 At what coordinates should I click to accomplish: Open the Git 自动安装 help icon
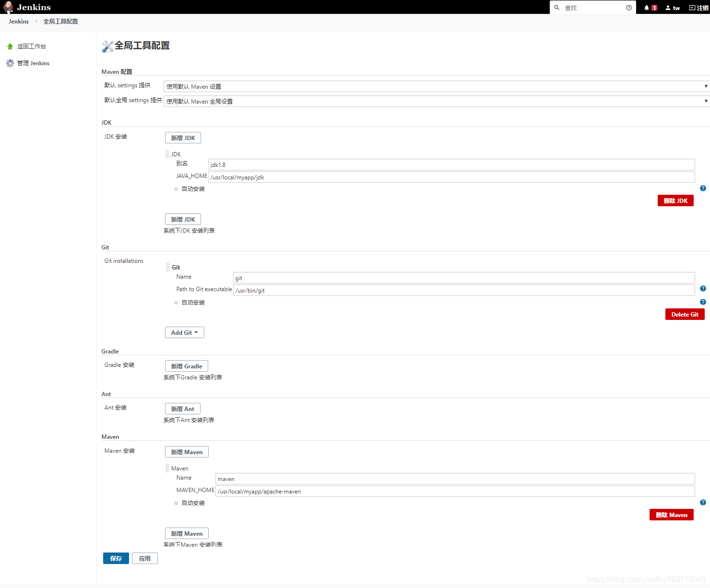703,302
